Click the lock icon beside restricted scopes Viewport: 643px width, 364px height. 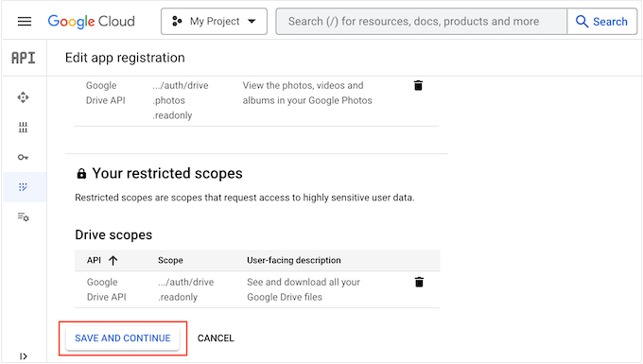tap(81, 173)
